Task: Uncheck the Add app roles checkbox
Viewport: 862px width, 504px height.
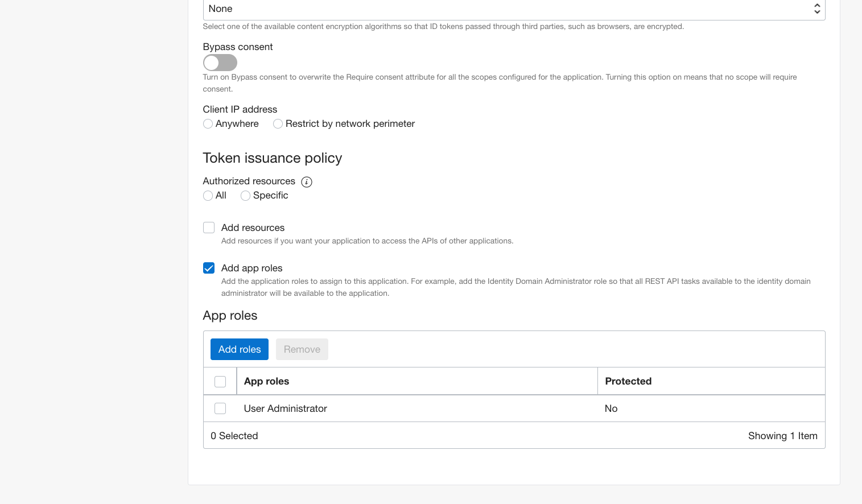Action: [x=209, y=268]
